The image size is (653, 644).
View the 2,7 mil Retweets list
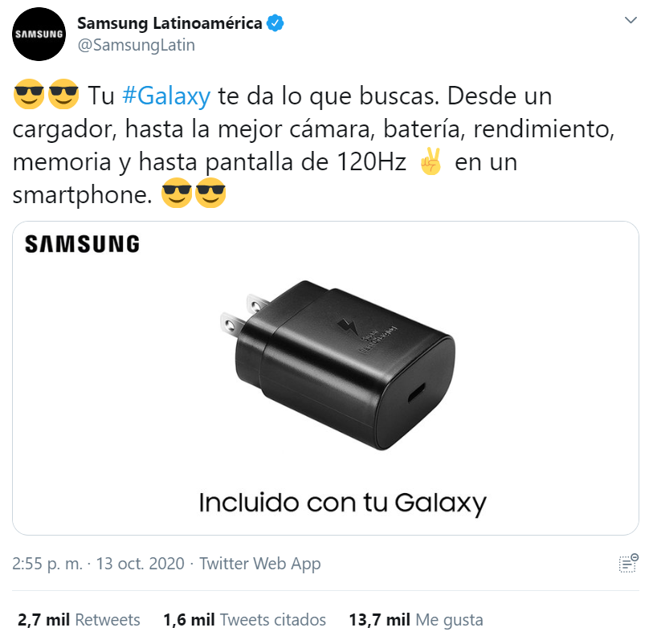[79, 620]
